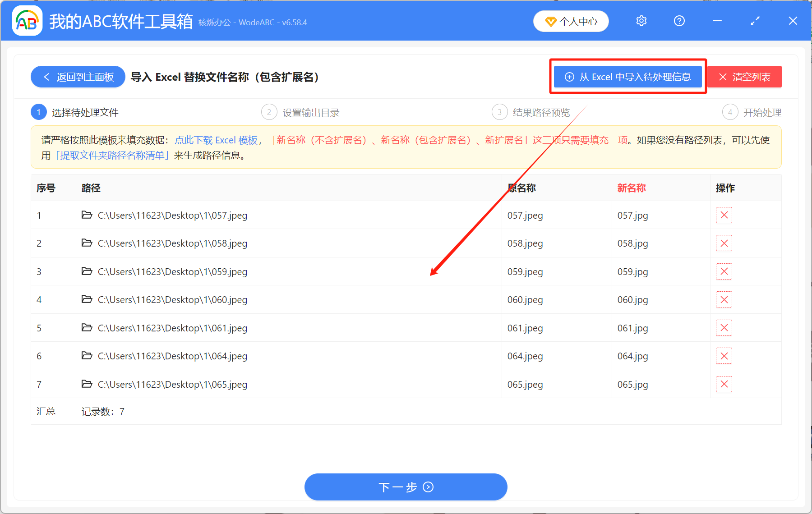The image size is (812, 514).
Task: Delete the 064.jpeg entry with red X
Action: point(724,356)
